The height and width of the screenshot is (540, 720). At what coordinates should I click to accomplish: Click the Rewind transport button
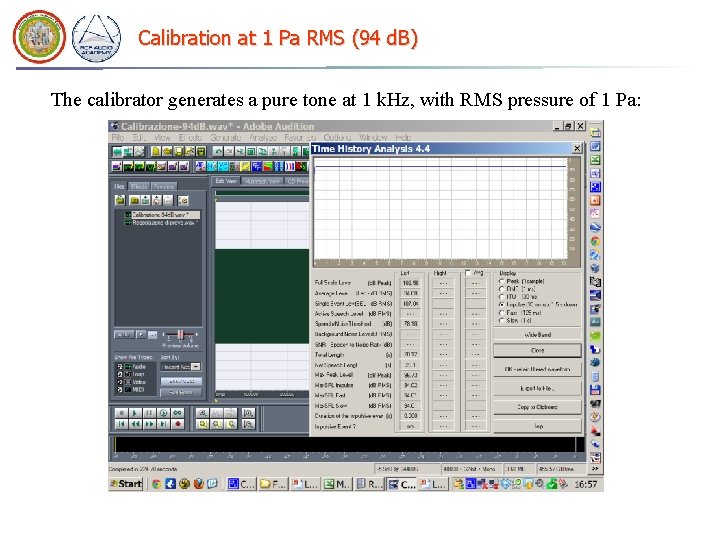(x=135, y=424)
